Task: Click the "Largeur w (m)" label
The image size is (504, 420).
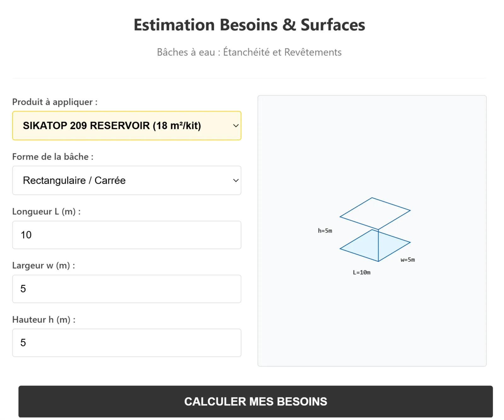Action: pos(43,265)
